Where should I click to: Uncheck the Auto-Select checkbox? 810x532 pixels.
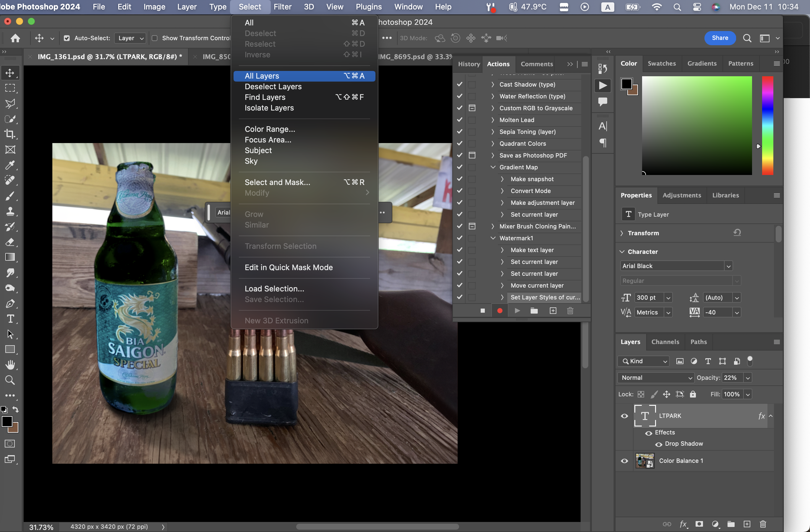click(x=67, y=38)
